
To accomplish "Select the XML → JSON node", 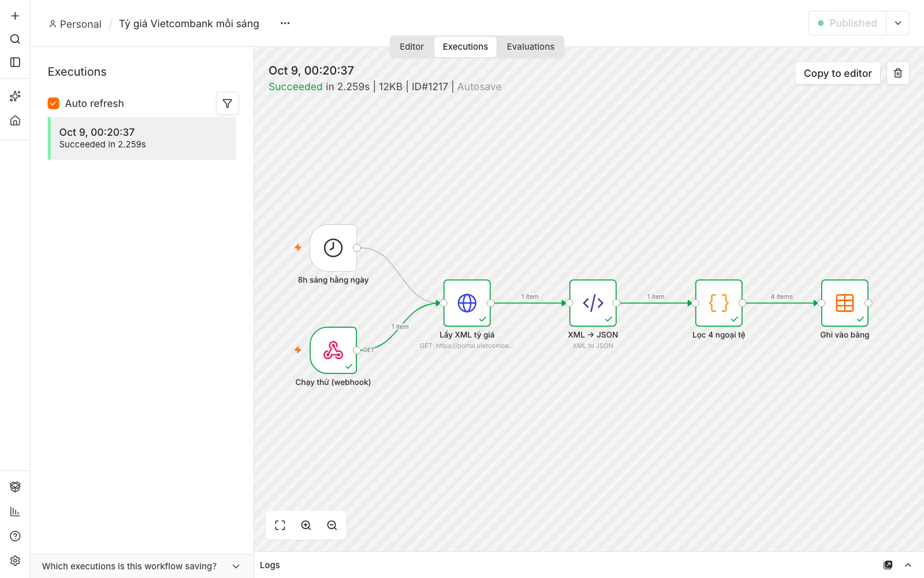I will [x=593, y=303].
